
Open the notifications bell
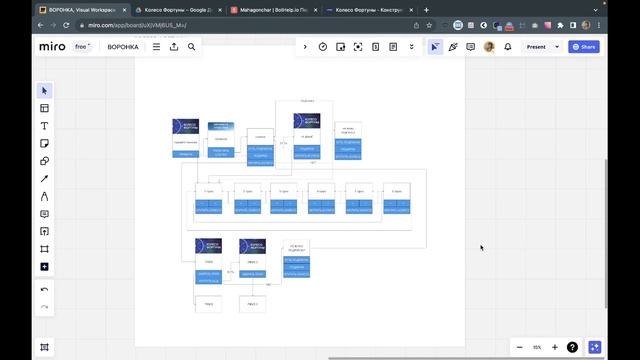[x=508, y=47]
